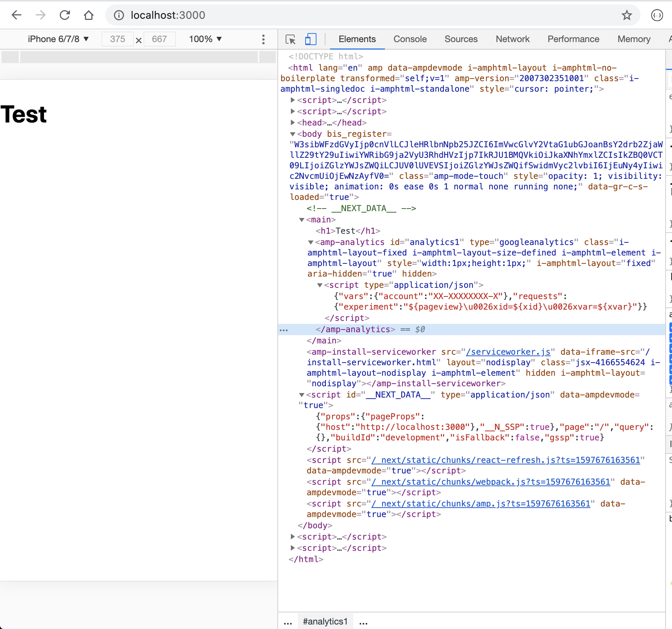Image resolution: width=672 pixels, height=629 pixels.
Task: Open the iPhone 6/7/8 device dropdown
Action: (58, 39)
